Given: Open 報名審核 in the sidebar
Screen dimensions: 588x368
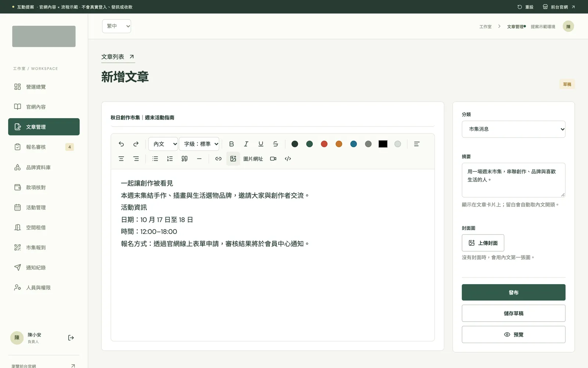Looking at the screenshot, I should click(x=44, y=147).
